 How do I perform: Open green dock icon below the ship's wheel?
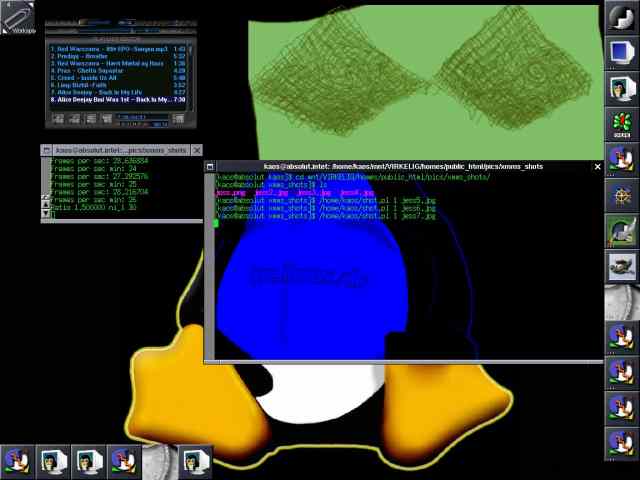[622, 231]
